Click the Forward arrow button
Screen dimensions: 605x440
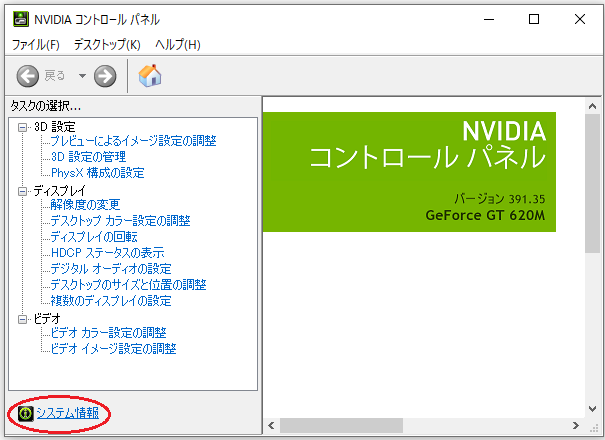click(105, 76)
